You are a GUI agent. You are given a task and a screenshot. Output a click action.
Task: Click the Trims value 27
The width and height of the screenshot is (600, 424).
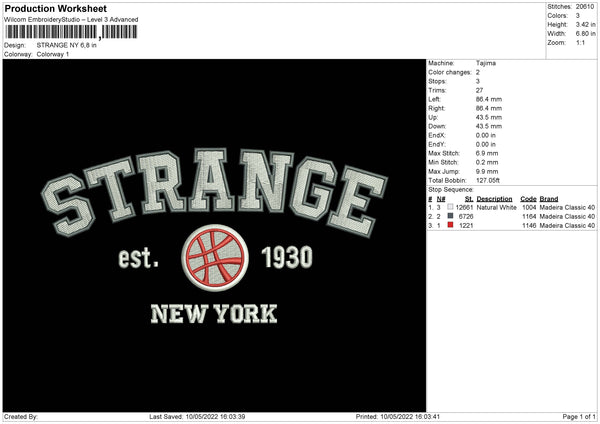point(479,90)
